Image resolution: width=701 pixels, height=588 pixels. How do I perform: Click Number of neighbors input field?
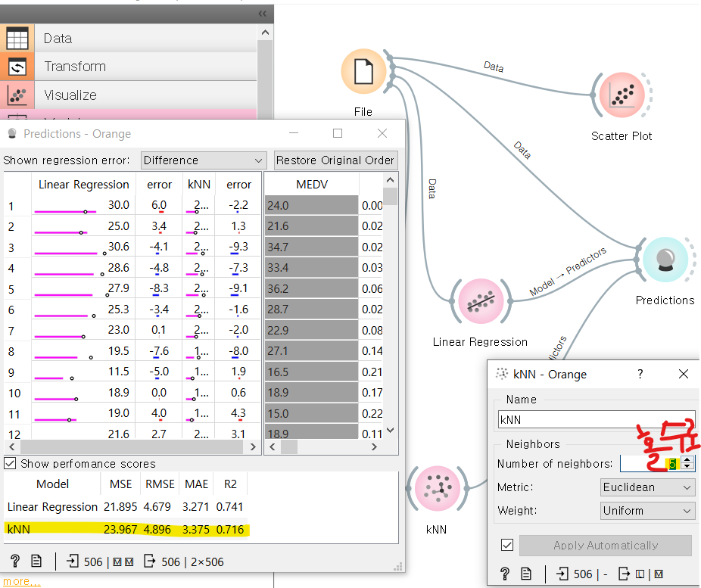click(x=651, y=463)
